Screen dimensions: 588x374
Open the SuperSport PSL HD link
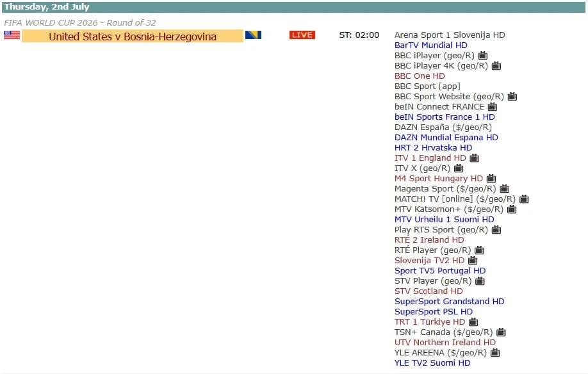pos(434,312)
